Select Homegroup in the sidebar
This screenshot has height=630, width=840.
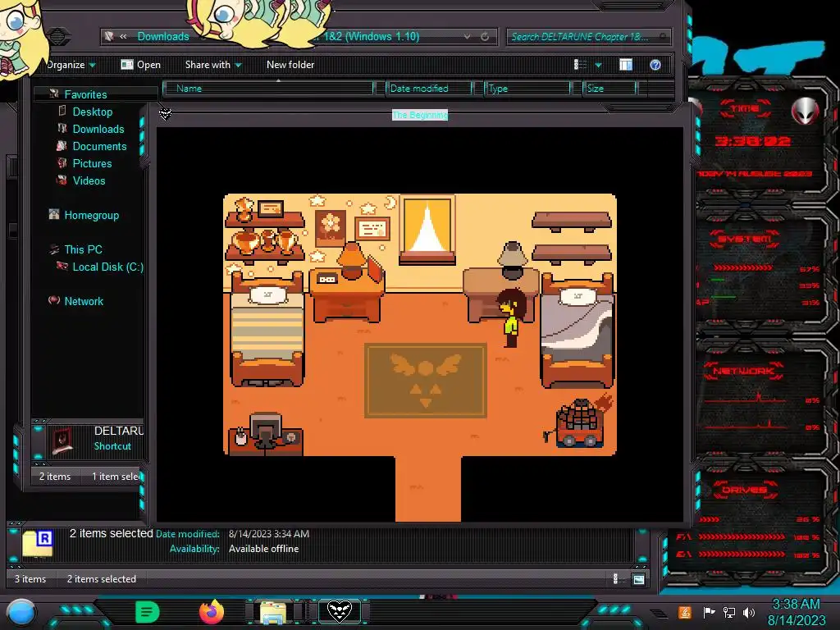[92, 216]
